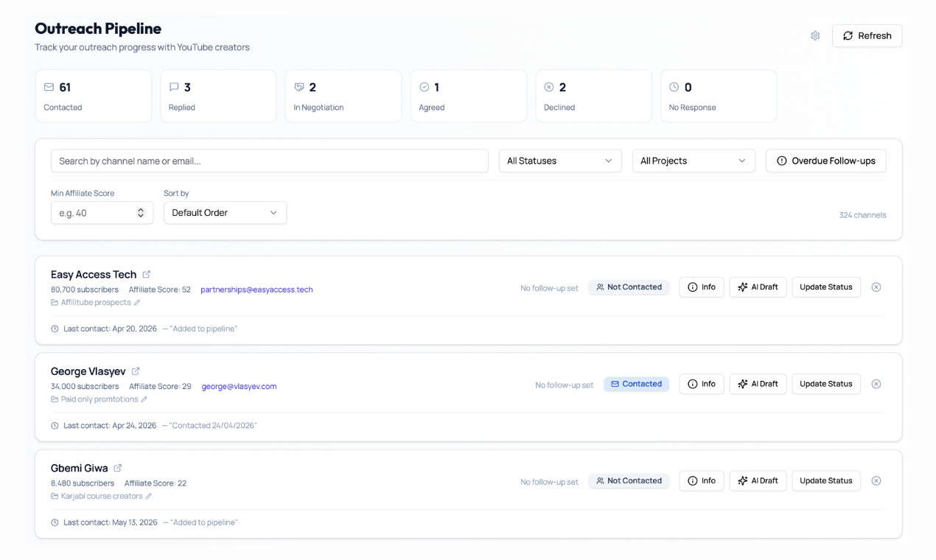Click Last contact: Apr 24, 2026 text
Viewport: 936px width, 560px height.
[x=110, y=425]
